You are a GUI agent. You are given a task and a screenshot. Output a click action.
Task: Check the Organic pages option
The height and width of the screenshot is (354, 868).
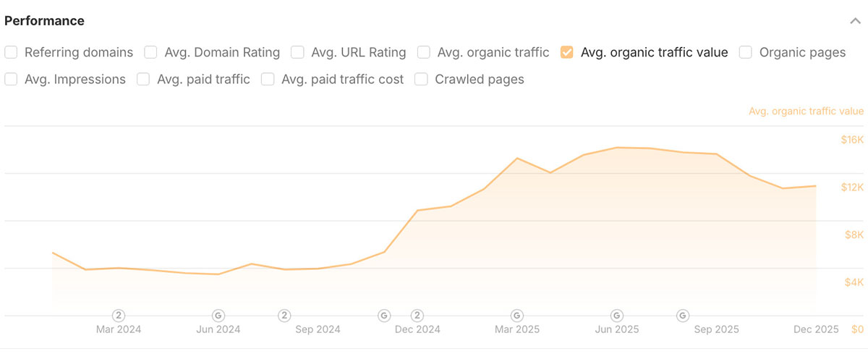coord(746,52)
